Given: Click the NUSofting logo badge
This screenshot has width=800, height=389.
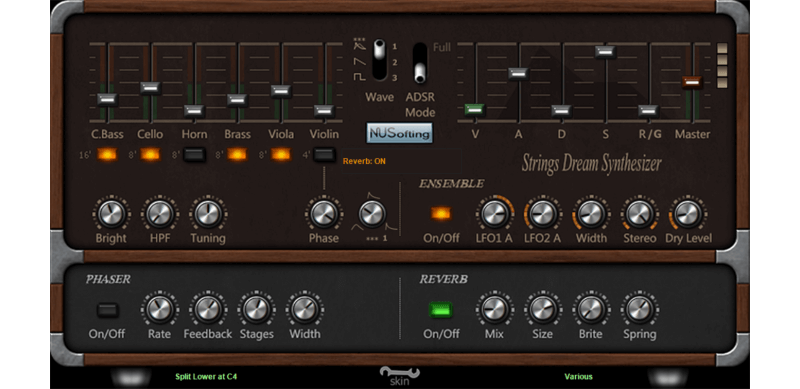Looking at the screenshot, I should (399, 133).
